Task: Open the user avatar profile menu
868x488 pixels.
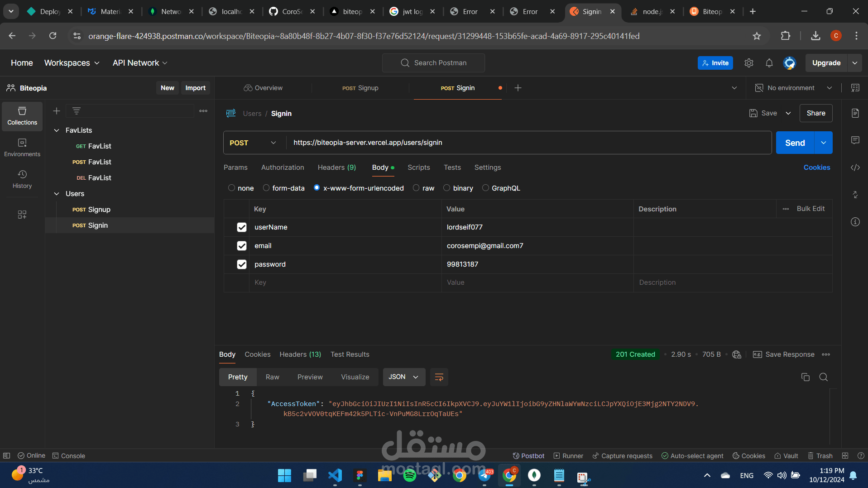Action: click(x=790, y=63)
